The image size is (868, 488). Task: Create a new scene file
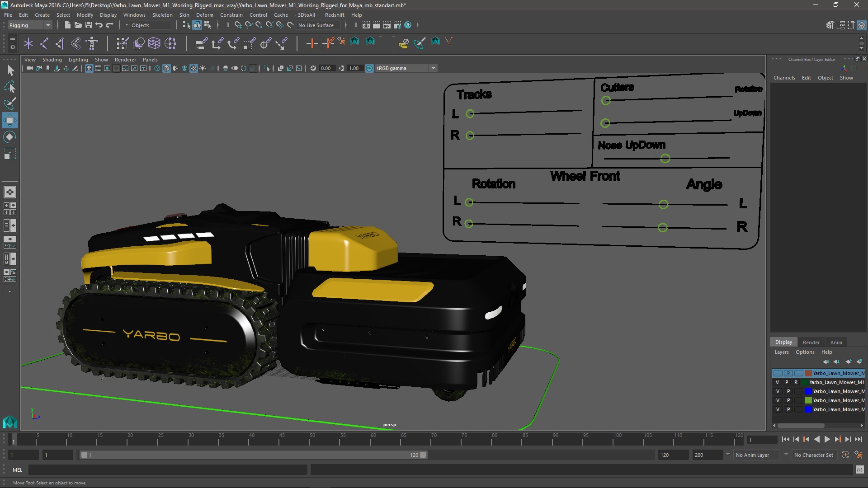point(67,25)
